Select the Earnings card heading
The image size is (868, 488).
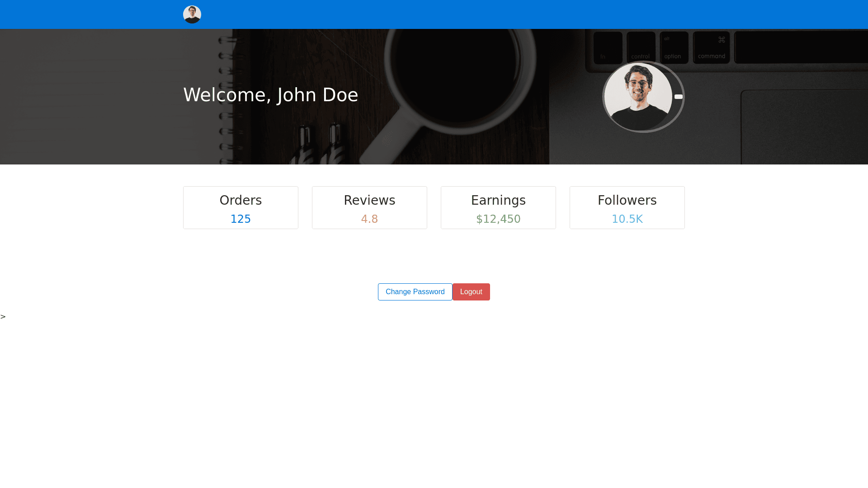[x=498, y=200]
